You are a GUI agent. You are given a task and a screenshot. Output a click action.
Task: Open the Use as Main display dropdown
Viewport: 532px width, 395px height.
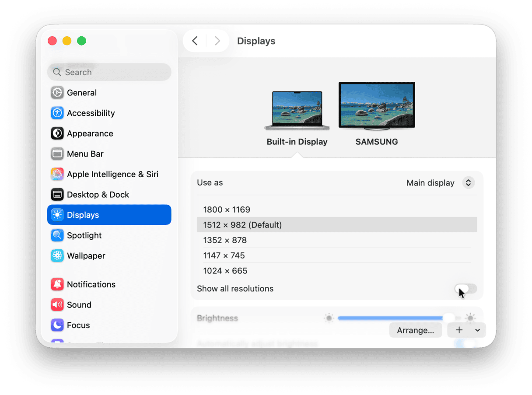click(x=468, y=183)
